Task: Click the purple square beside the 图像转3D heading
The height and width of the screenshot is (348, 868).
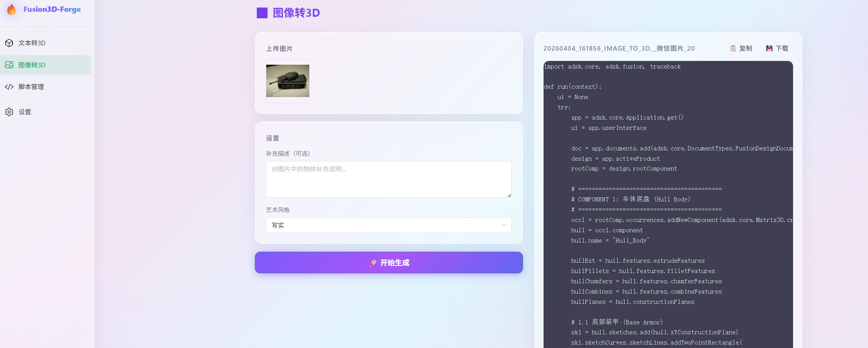Action: pyautogui.click(x=262, y=13)
